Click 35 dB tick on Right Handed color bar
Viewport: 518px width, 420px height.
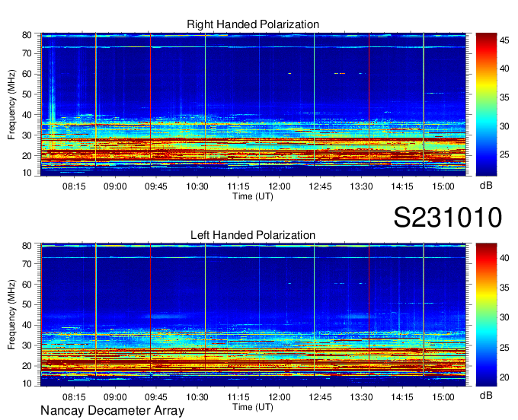click(504, 97)
